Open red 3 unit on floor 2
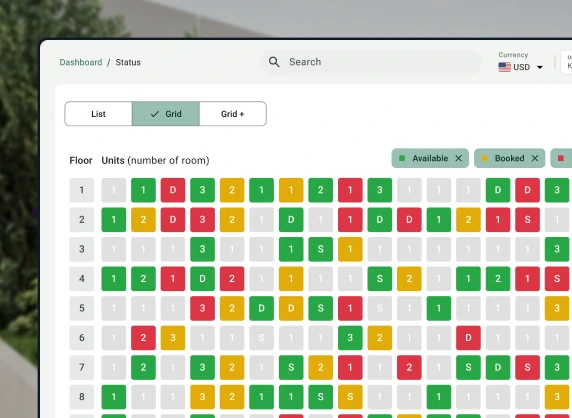Screen dimensions: 572x418 coord(202,220)
